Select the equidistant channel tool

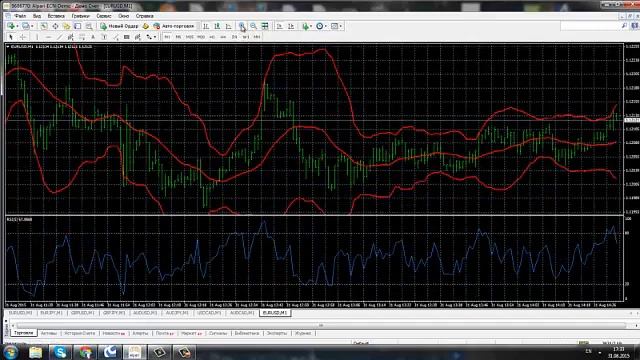71,37
